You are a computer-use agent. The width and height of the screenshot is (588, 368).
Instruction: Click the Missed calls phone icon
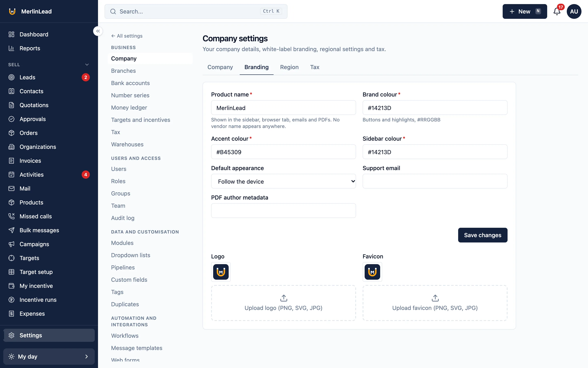[x=11, y=216]
